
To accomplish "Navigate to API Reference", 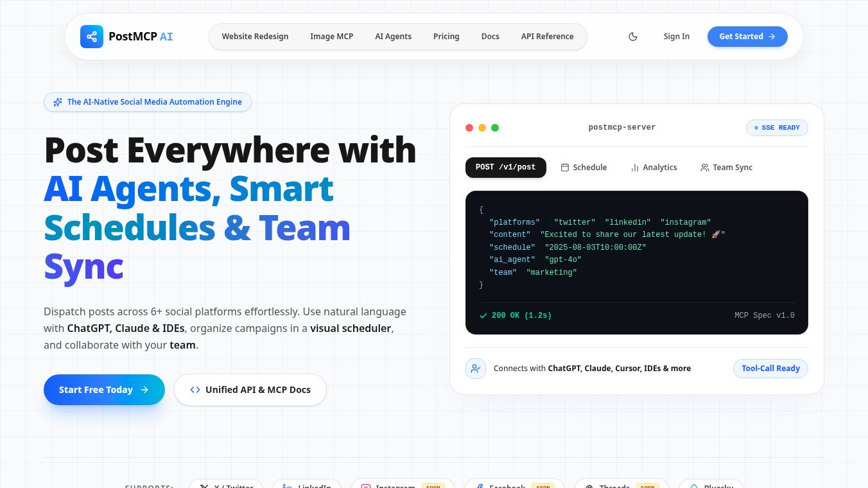I will (x=548, y=37).
